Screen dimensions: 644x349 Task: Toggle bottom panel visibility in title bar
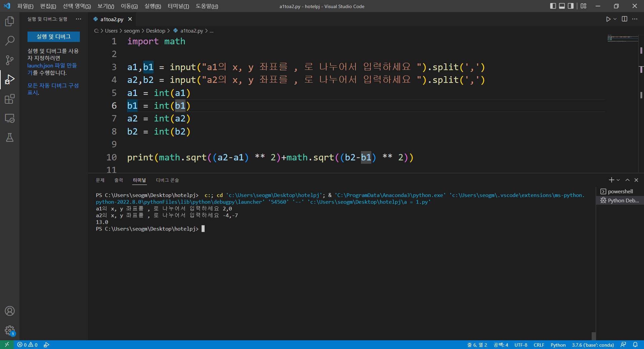click(x=562, y=6)
